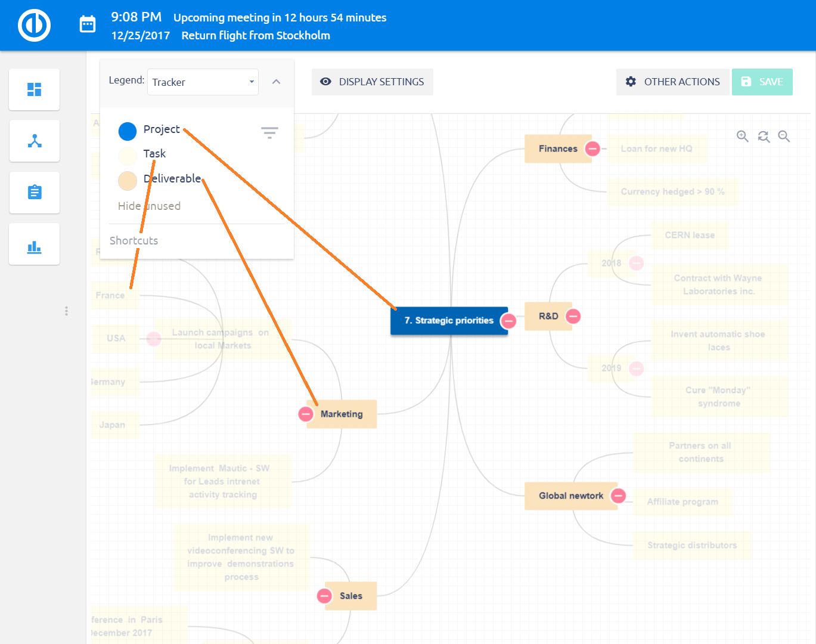
Task: Select the Currency hedged > 90 % node
Action: [x=673, y=191]
